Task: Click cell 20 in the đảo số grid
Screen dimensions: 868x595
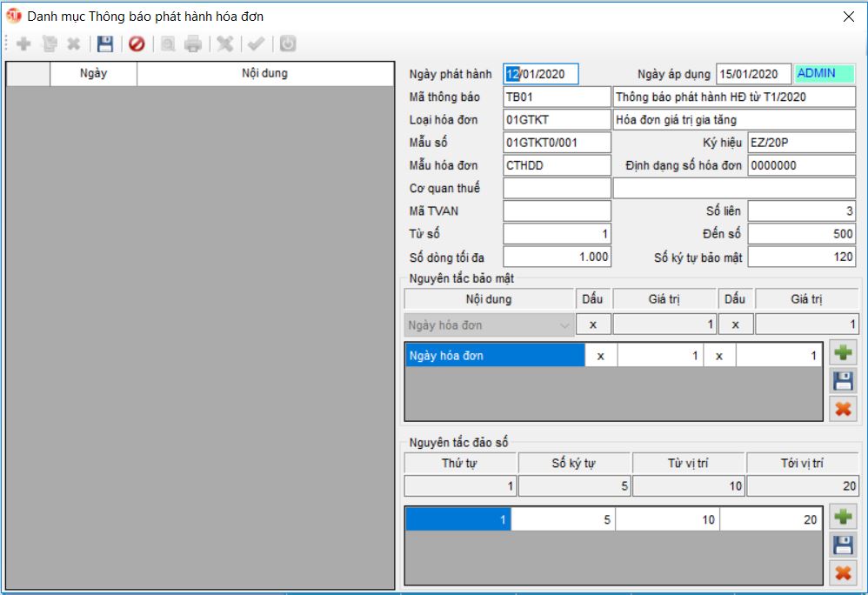Action: (771, 519)
